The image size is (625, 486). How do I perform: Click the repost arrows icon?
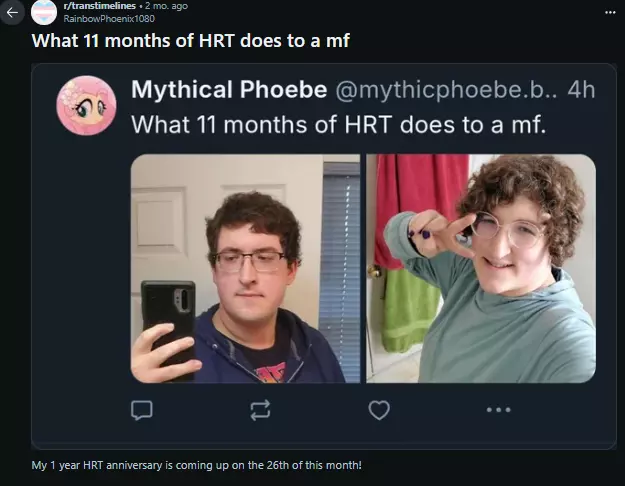pos(260,410)
